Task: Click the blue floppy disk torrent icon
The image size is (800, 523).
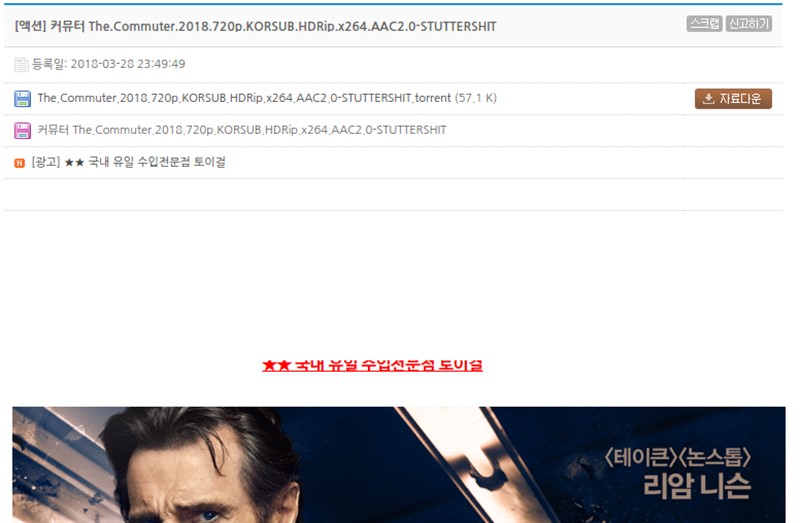Action: tap(22, 98)
